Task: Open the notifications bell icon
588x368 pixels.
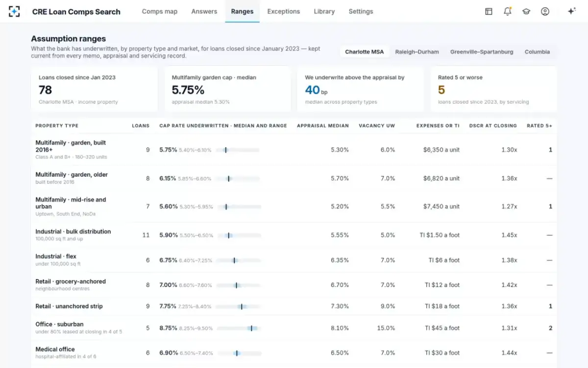Action: pyautogui.click(x=507, y=11)
